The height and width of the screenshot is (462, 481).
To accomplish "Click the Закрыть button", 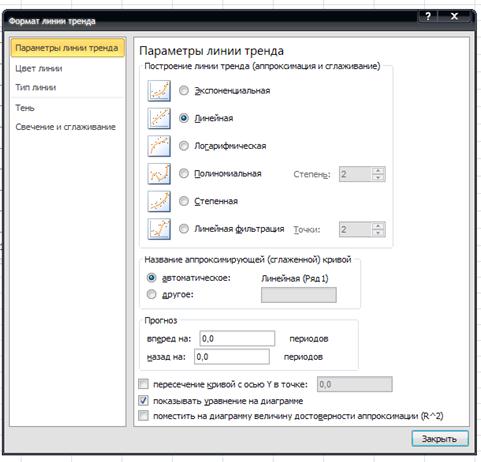I will tap(440, 439).
